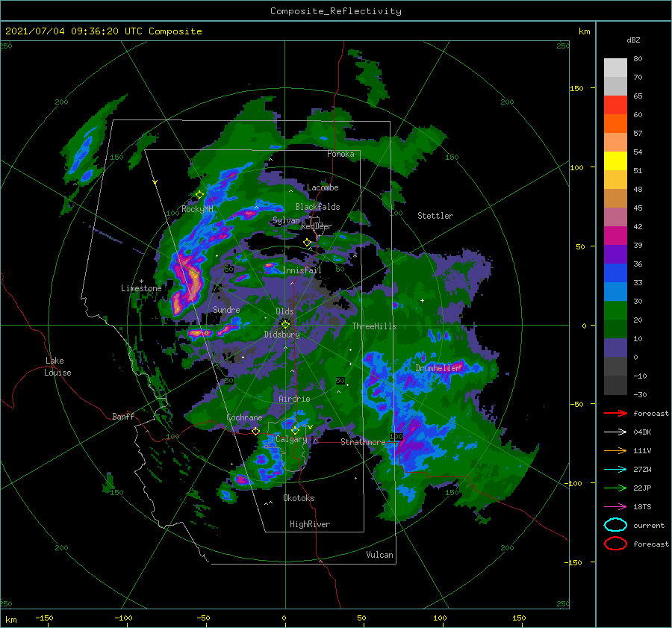The width and height of the screenshot is (672, 628).
Task: Click the dBZ legend heading
Action: pos(633,40)
